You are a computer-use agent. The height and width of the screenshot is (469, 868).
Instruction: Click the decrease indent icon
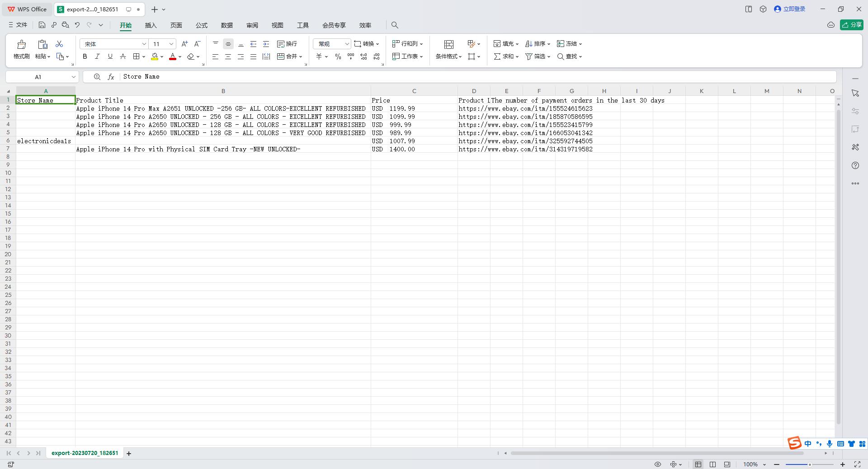point(254,44)
